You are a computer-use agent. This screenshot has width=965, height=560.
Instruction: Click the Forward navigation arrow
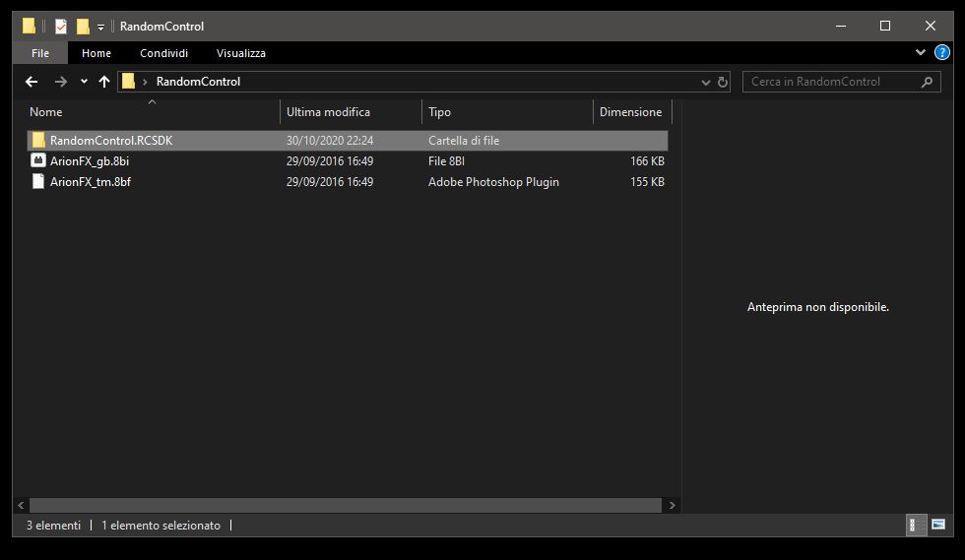[60, 82]
